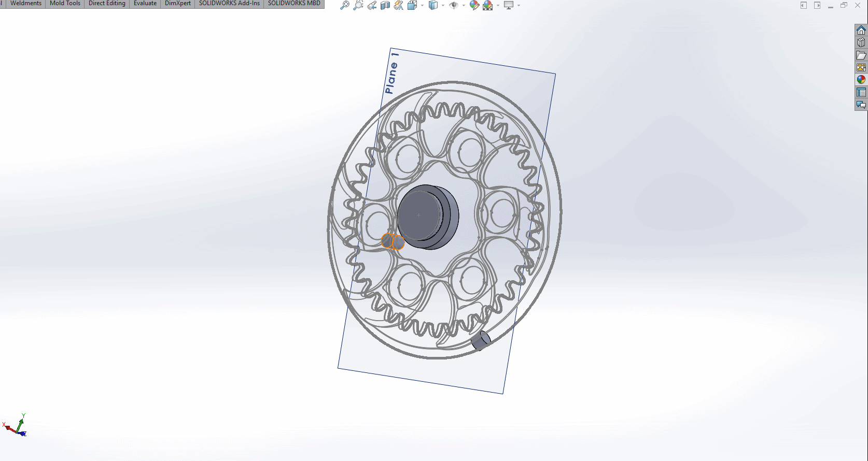Toggle the Hide/Show Items eye icon
The height and width of the screenshot is (461, 868).
pos(454,5)
